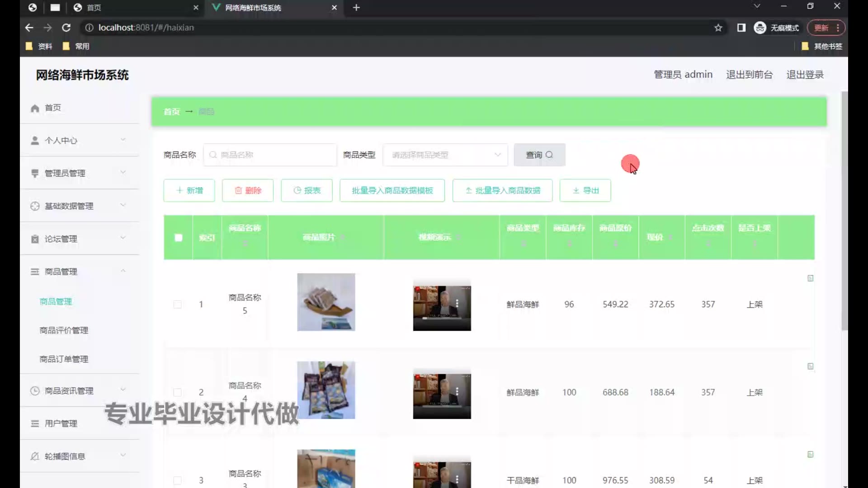Click the video options dots on row 1 video
The width and height of the screenshot is (868, 488).
(457, 303)
